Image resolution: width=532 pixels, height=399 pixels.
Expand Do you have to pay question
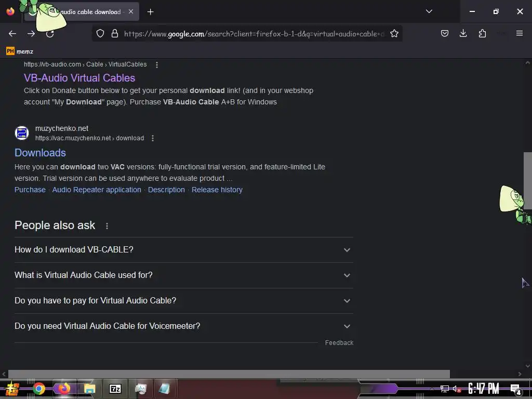pyautogui.click(x=184, y=301)
